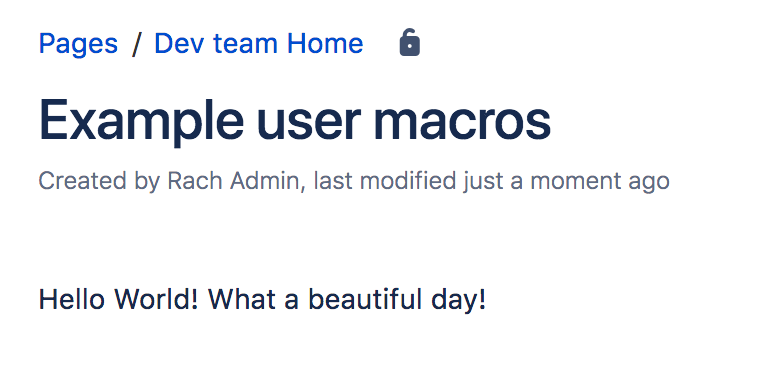784x382 pixels.
Task: Click the 'last modified' label in byline
Action: point(384,180)
